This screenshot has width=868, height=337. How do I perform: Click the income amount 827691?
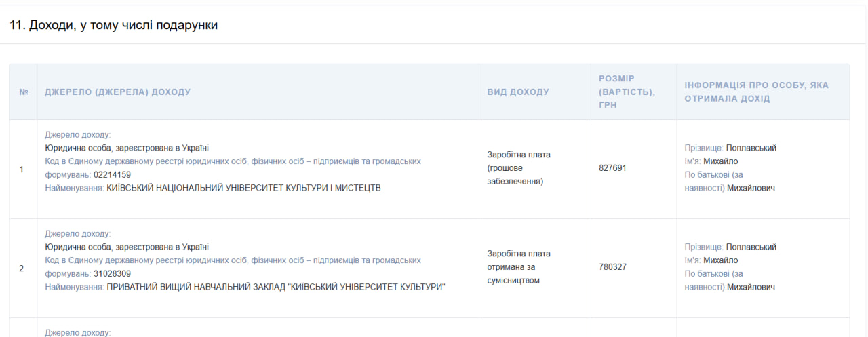[613, 167]
